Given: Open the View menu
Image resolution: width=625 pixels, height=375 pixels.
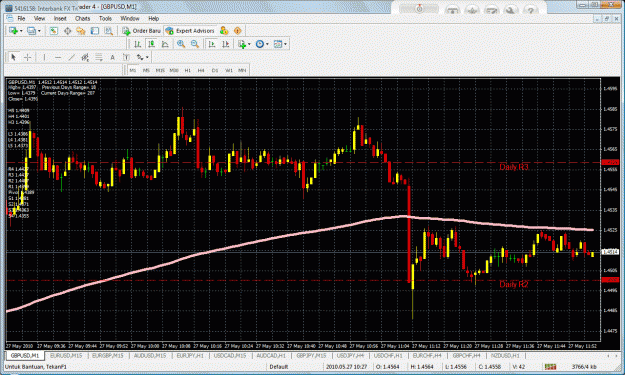Looking at the screenshot, I should (39, 18).
